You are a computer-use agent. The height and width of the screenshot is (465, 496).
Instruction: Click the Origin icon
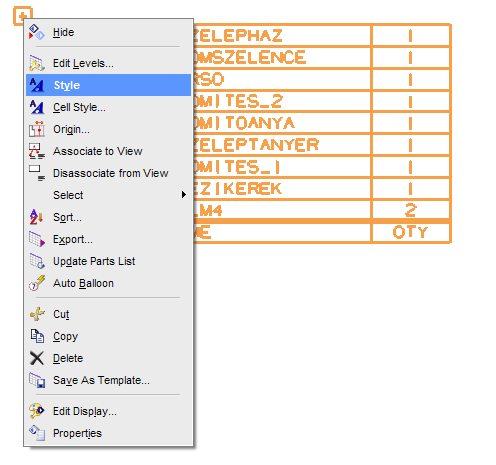[x=36, y=129]
